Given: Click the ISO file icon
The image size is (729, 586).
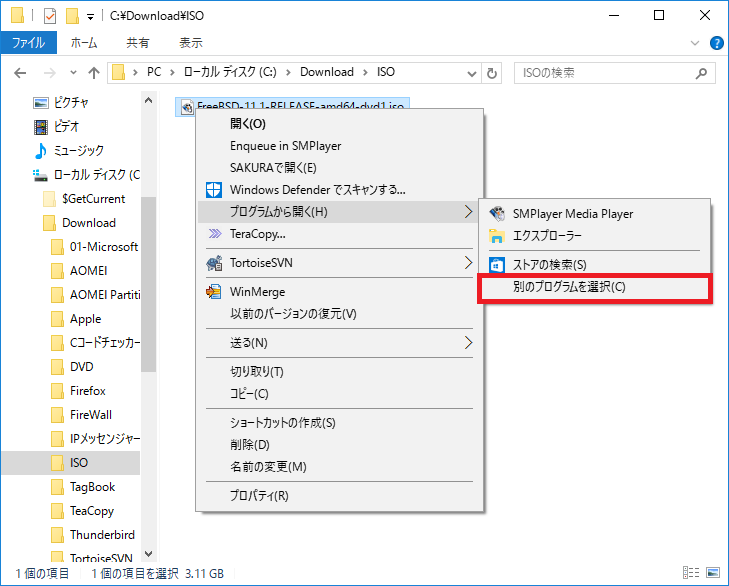Looking at the screenshot, I should [187, 107].
